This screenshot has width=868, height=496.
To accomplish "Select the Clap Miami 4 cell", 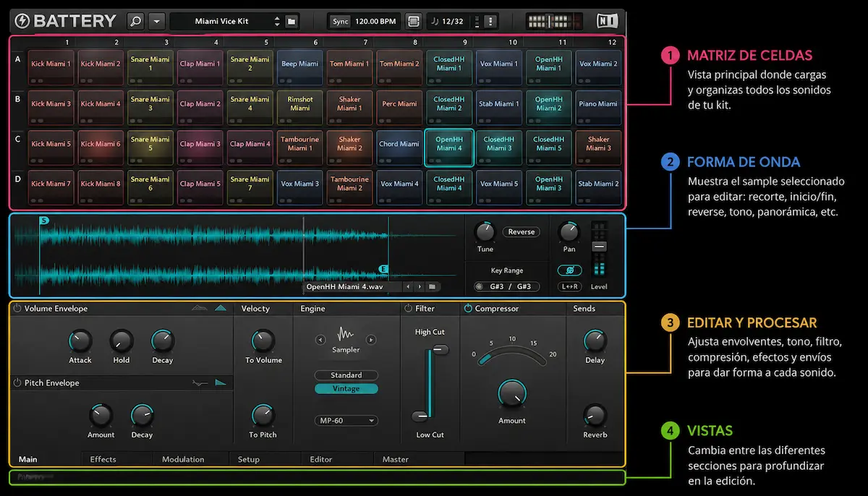I will click(x=250, y=148).
